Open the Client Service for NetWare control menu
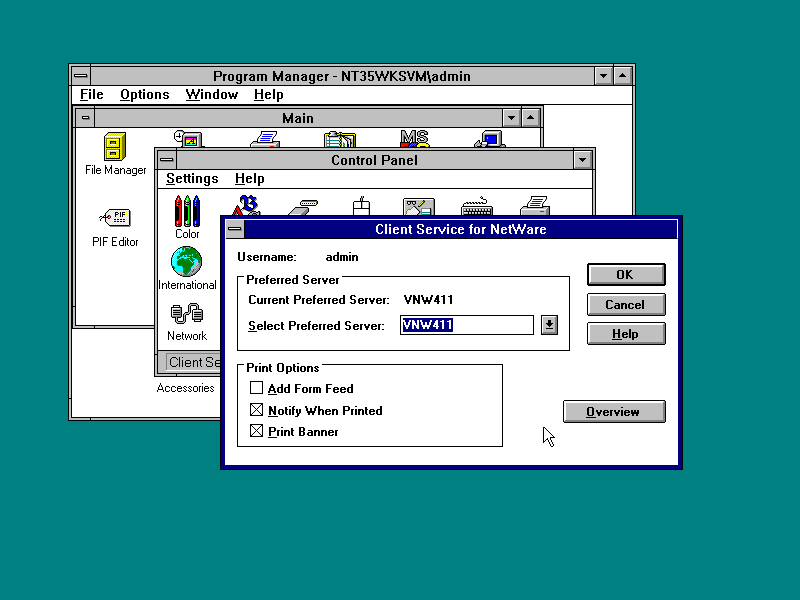This screenshot has height=600, width=800. tap(235, 229)
